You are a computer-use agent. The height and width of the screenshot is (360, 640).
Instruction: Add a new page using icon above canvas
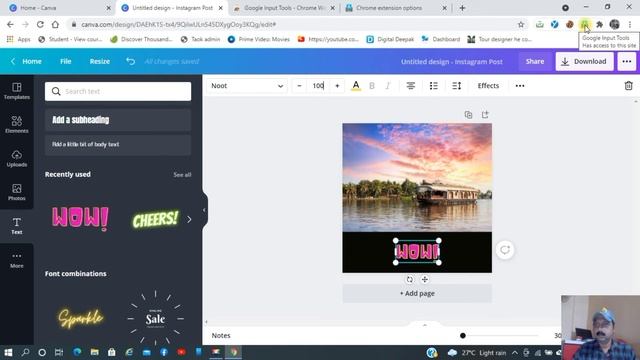click(485, 115)
